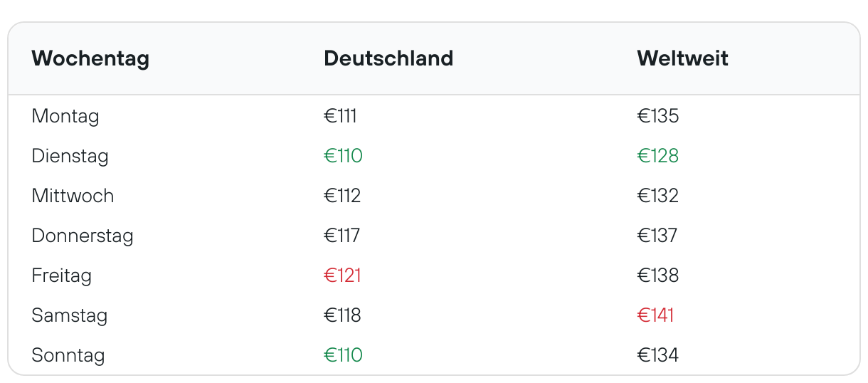Screen dimensions: 868x383
Task: Click Donnerstag's Weltweit price €137
Action: [657, 236]
